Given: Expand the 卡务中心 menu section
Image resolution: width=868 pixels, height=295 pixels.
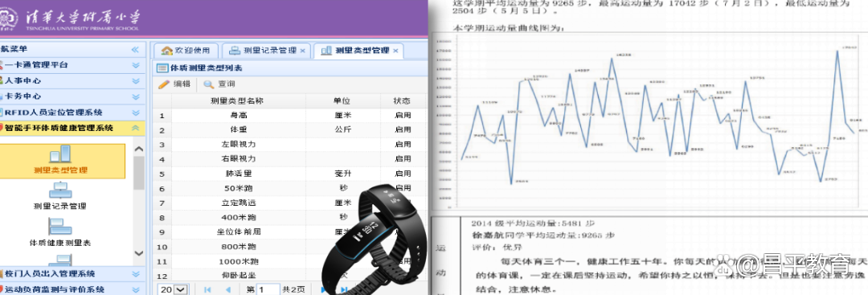Looking at the screenshot, I should [x=135, y=96].
